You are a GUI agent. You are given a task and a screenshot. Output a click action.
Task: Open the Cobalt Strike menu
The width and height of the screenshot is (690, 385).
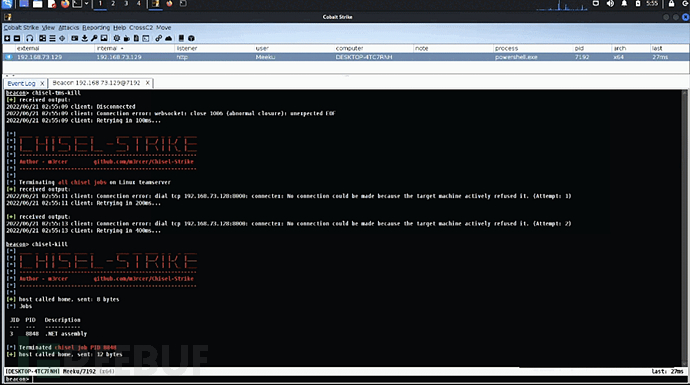tap(21, 27)
